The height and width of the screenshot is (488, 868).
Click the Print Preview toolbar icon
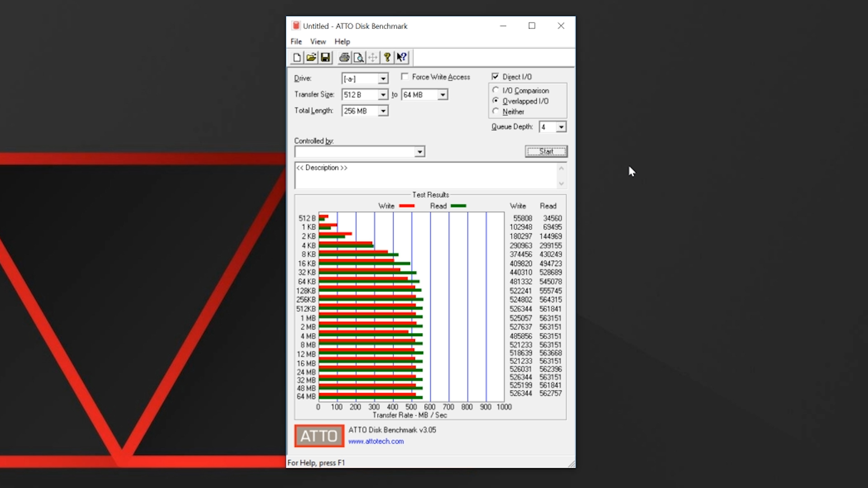click(359, 57)
